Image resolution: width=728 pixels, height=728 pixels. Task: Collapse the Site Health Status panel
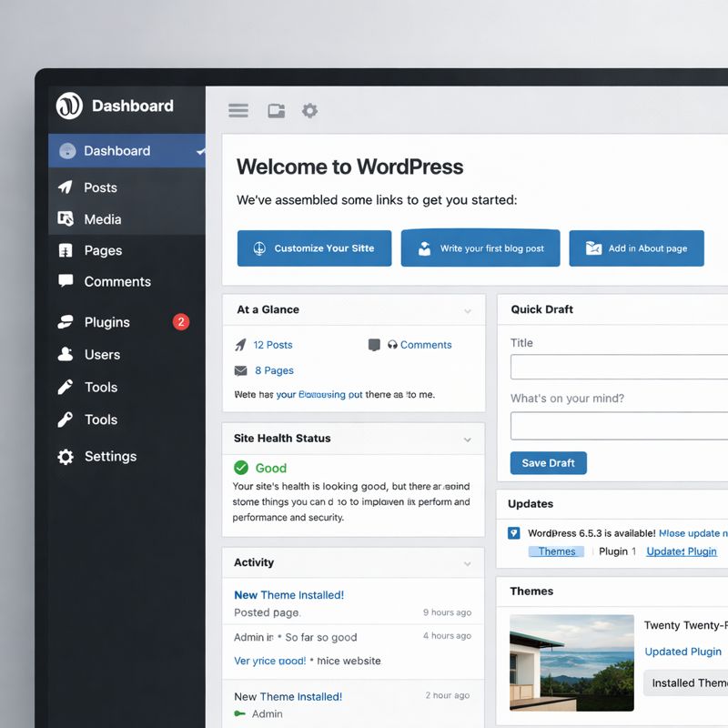click(468, 440)
